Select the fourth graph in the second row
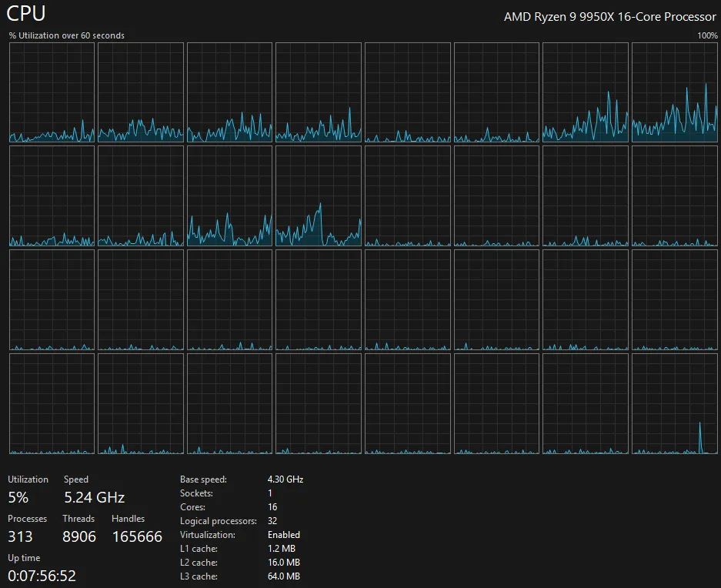Image resolution: width=721 pixels, height=588 pixels. coord(319,196)
